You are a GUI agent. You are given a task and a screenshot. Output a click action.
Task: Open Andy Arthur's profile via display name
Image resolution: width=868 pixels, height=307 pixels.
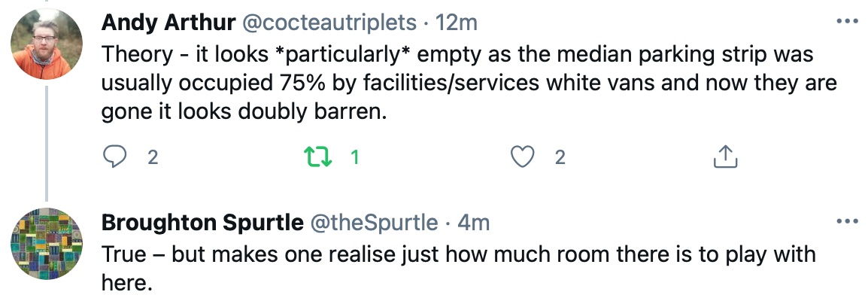167,23
